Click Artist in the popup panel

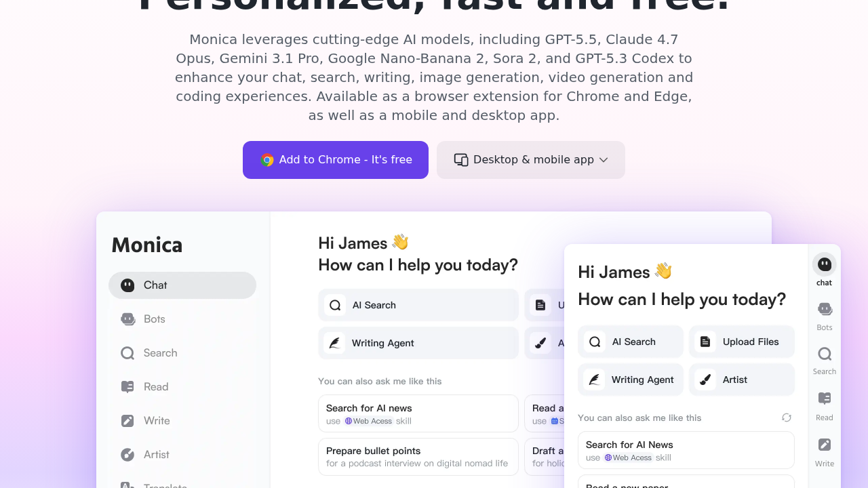point(742,380)
